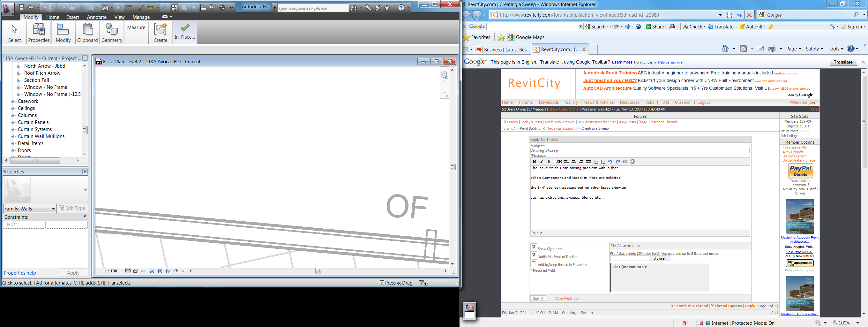Click the In-Place finish green checkmark
This screenshot has height=327, width=868.
[x=185, y=33]
